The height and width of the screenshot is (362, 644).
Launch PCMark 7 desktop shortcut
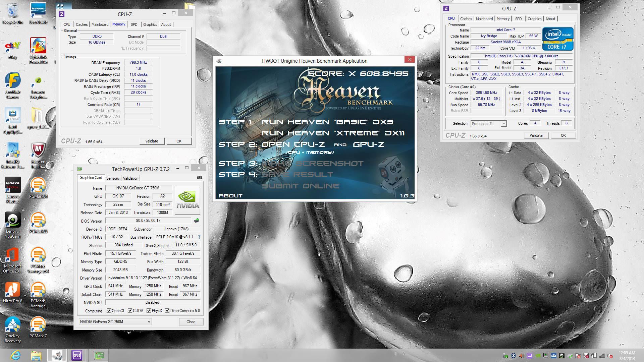pos(38,327)
